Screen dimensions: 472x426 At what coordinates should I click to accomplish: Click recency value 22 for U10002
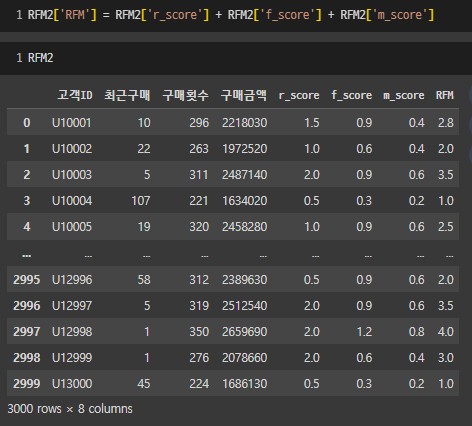(x=144, y=149)
